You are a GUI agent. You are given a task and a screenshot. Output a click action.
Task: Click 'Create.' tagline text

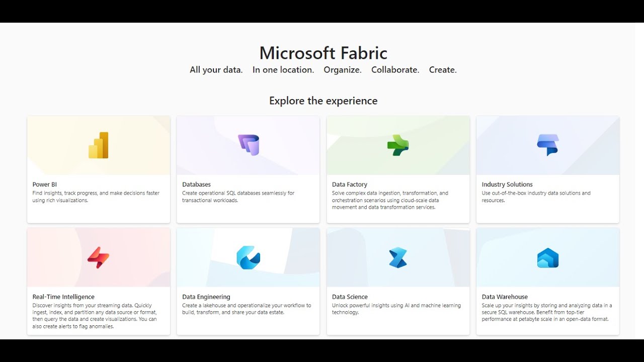click(443, 70)
